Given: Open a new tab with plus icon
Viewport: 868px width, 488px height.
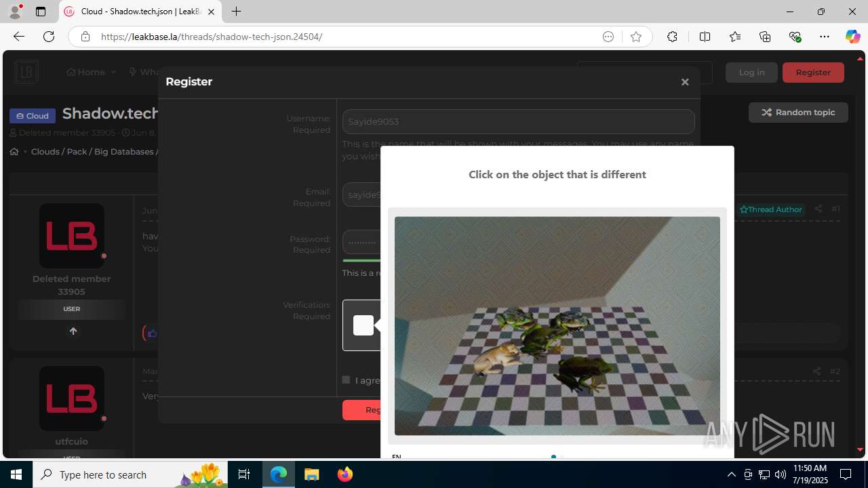Looking at the screenshot, I should tap(236, 12).
